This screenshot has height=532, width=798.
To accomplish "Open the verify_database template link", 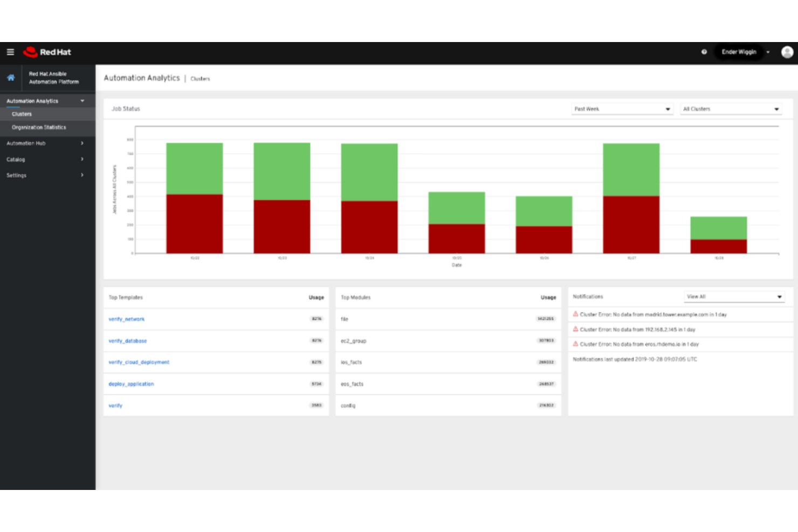I will [128, 341].
